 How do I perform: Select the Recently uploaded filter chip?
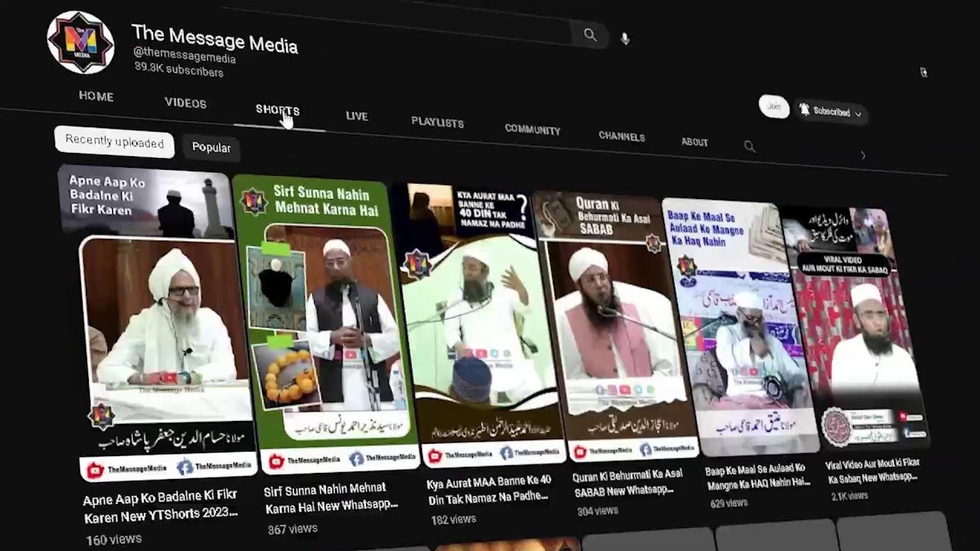(x=114, y=142)
